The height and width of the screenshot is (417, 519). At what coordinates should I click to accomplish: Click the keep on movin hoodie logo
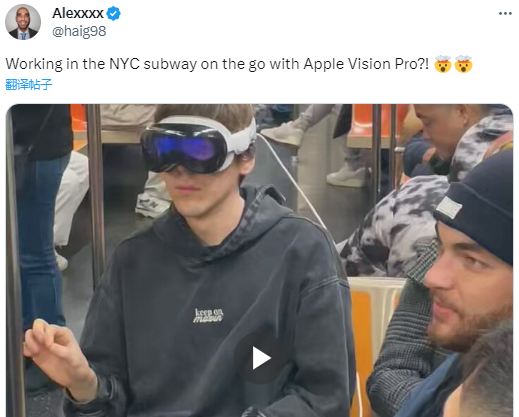(209, 315)
